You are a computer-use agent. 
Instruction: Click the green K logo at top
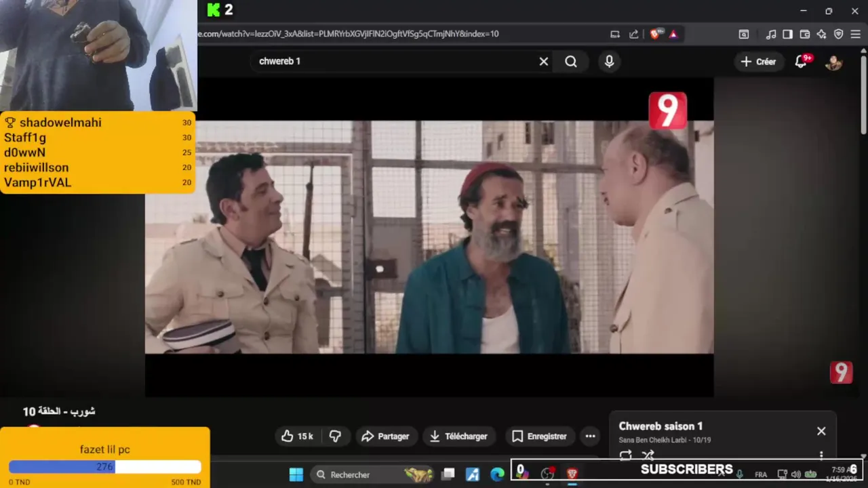click(214, 9)
